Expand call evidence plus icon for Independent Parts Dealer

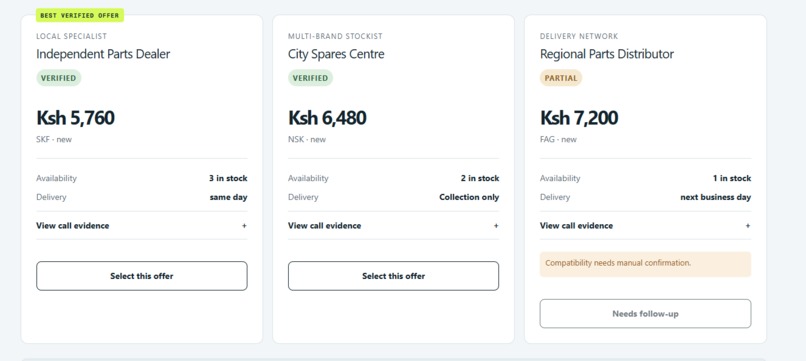(x=244, y=226)
